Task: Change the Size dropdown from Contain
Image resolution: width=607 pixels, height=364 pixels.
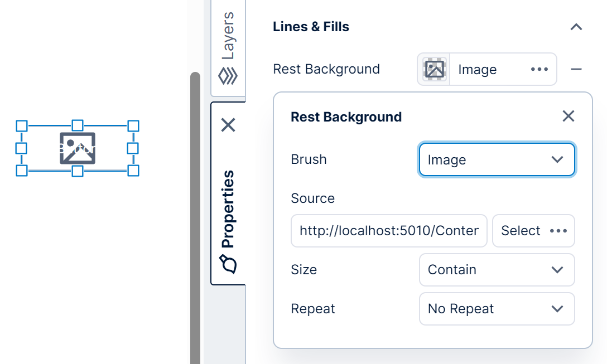Action: tap(497, 270)
